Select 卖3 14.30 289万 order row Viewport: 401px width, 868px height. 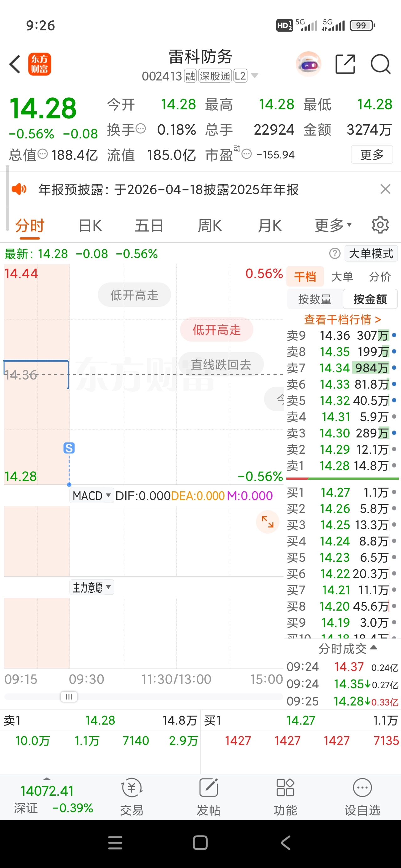pyautogui.click(x=342, y=433)
